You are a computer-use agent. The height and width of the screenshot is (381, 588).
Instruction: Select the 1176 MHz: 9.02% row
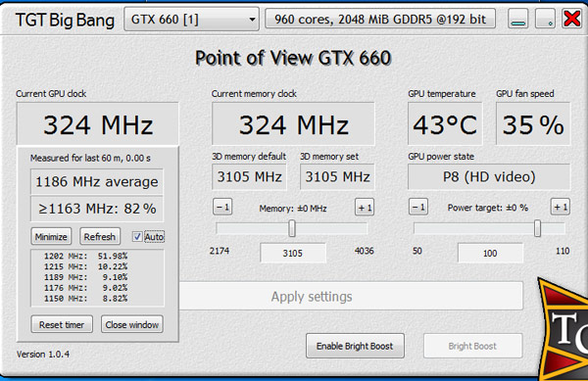pyautogui.click(x=86, y=288)
